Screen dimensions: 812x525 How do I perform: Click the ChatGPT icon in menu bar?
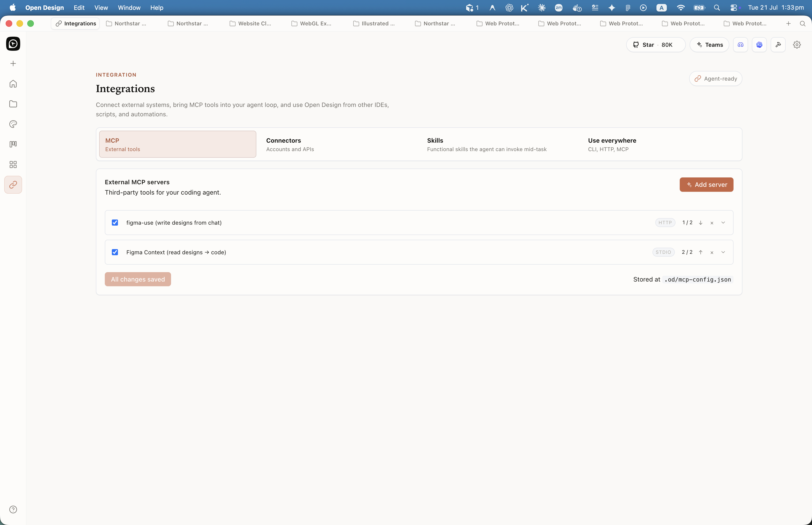509,8
